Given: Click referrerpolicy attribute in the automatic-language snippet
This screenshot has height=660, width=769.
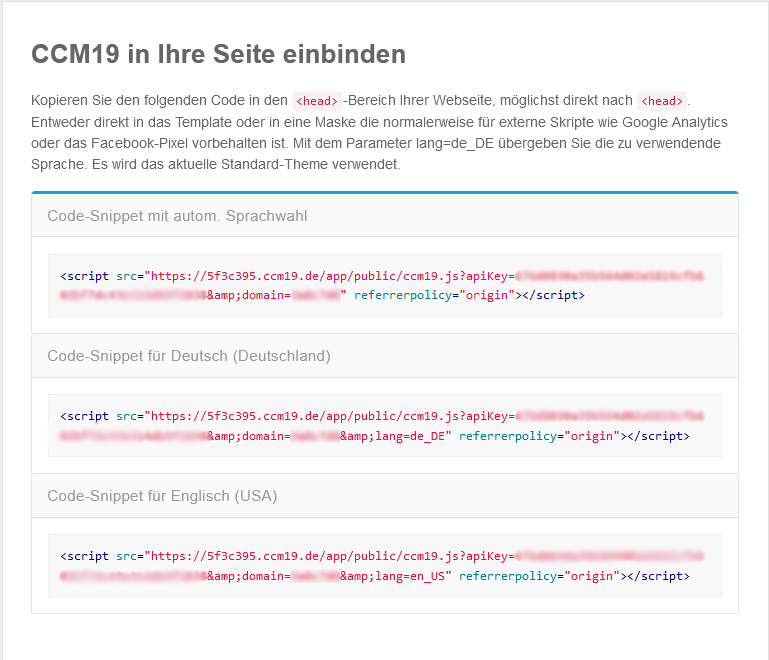Looking at the screenshot, I should click(402, 296).
